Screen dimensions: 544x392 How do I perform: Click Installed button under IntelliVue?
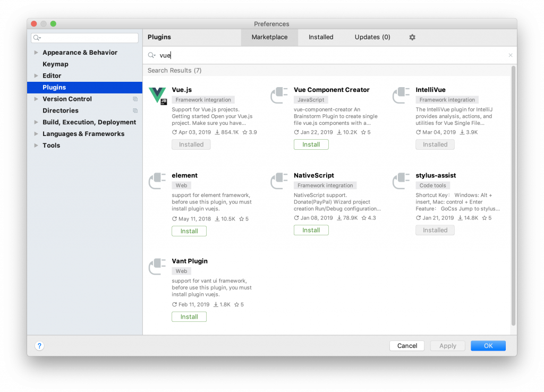(x=435, y=144)
